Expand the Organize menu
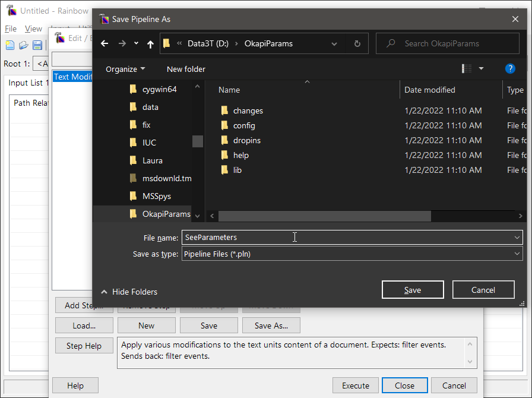Screen dimensions: 532x398 [125, 69]
